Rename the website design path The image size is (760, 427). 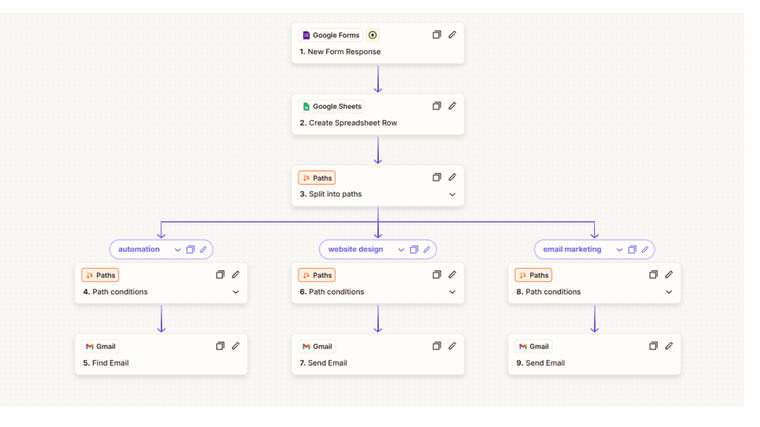click(427, 250)
